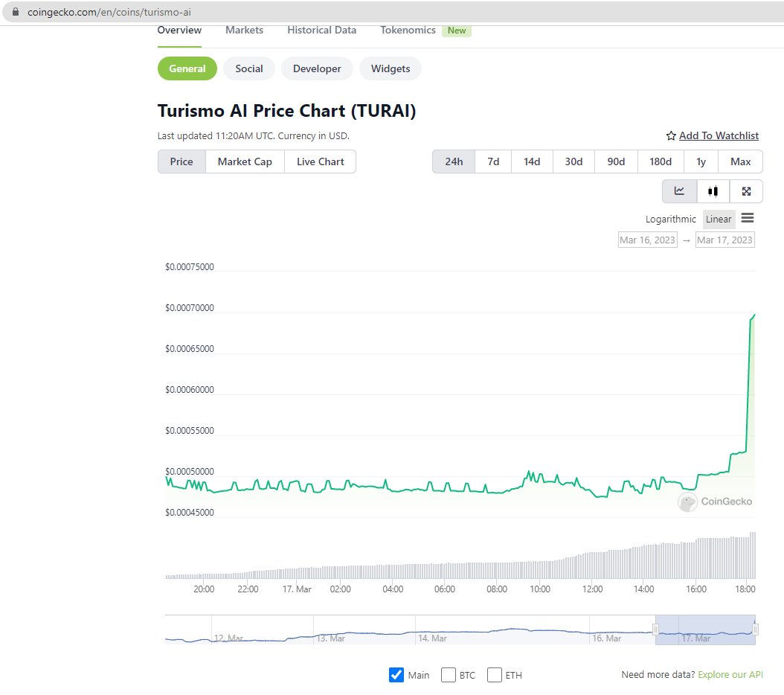Screen dimensions: 784x695
Task: Open the Mar 17, 2023 date picker
Action: [x=724, y=239]
